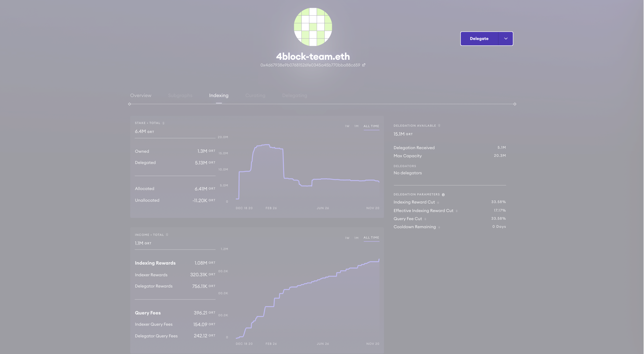
Task: Click the green checkered profile avatar
Action: tap(313, 27)
